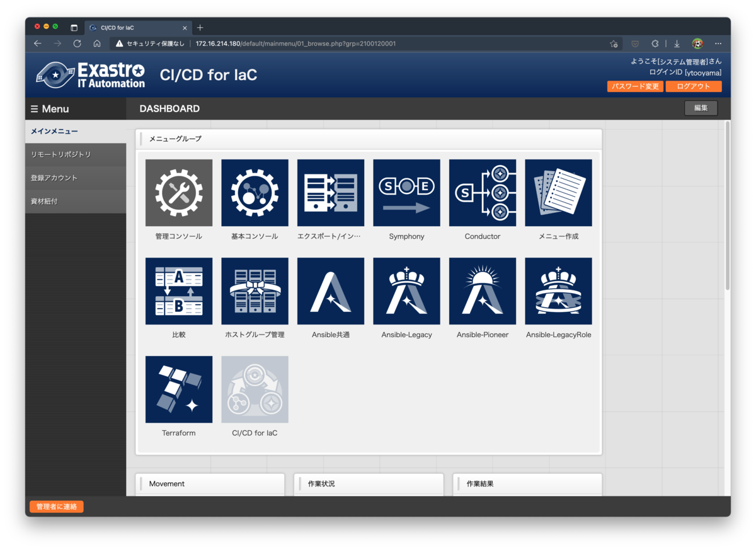756x550 pixels.
Task: Go to the browser home page icon
Action: point(97,43)
